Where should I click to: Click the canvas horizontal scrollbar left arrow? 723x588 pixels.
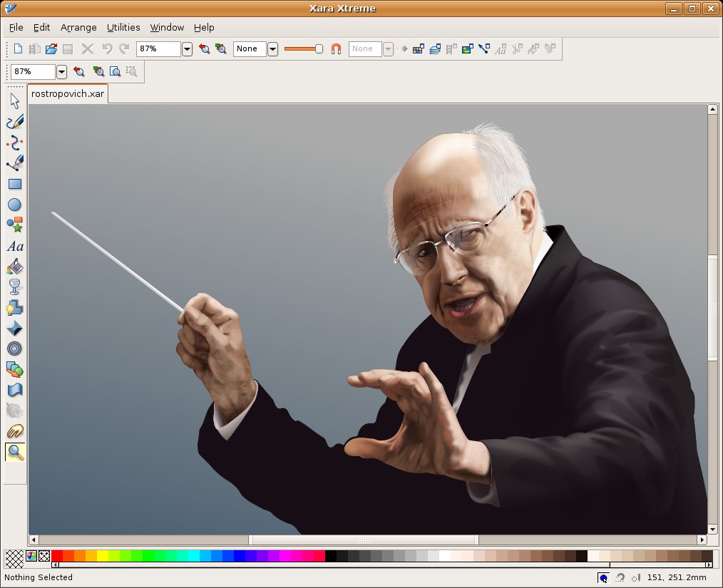[x=34, y=540]
